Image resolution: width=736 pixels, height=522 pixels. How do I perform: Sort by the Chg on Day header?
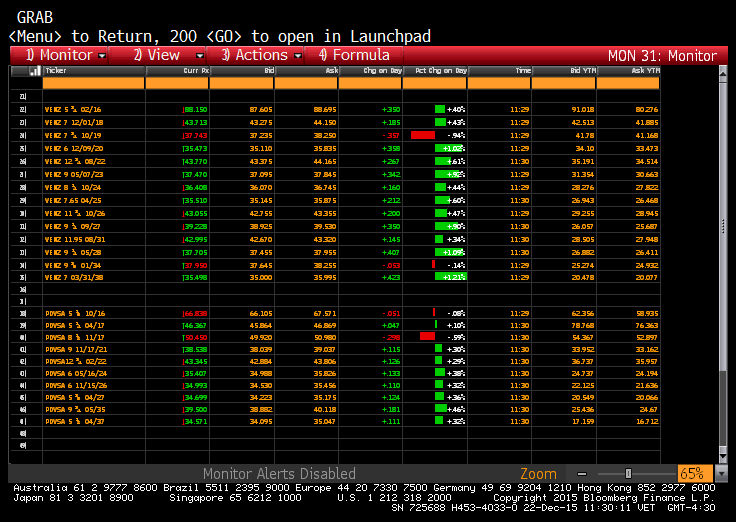pos(370,71)
